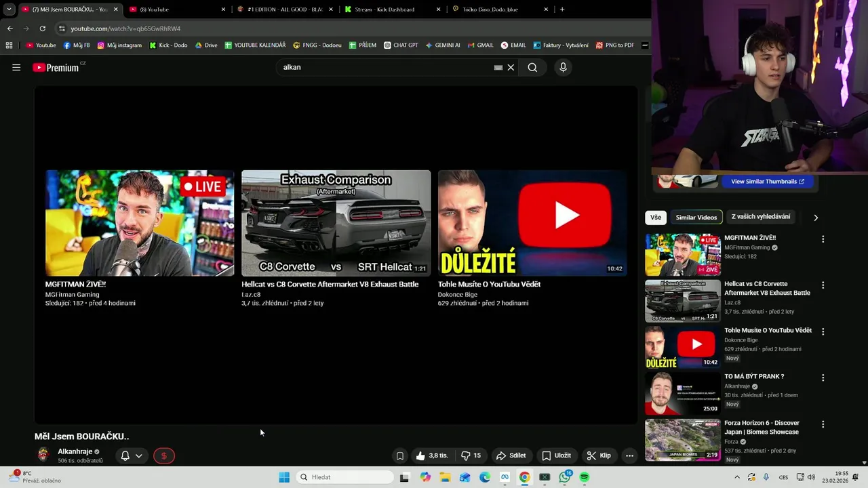The height and width of the screenshot is (488, 868).
Task: Click the bookmark icon beside the like button
Action: tap(400, 455)
